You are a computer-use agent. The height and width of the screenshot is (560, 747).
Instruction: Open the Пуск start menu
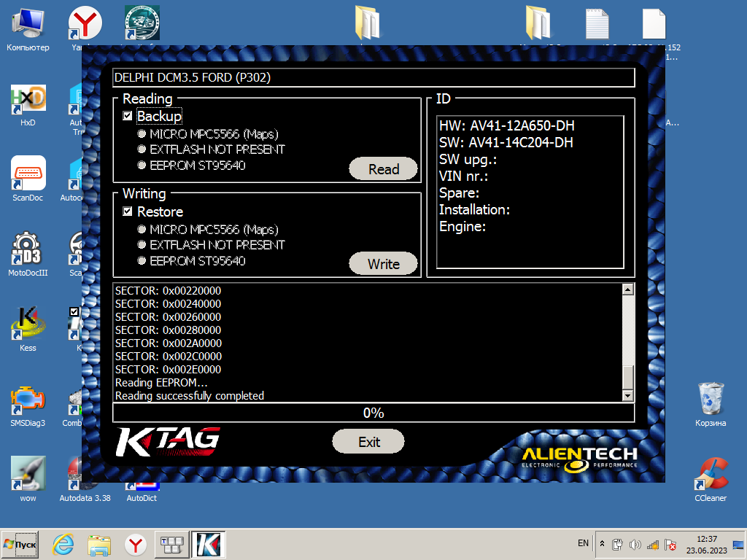[20, 545]
